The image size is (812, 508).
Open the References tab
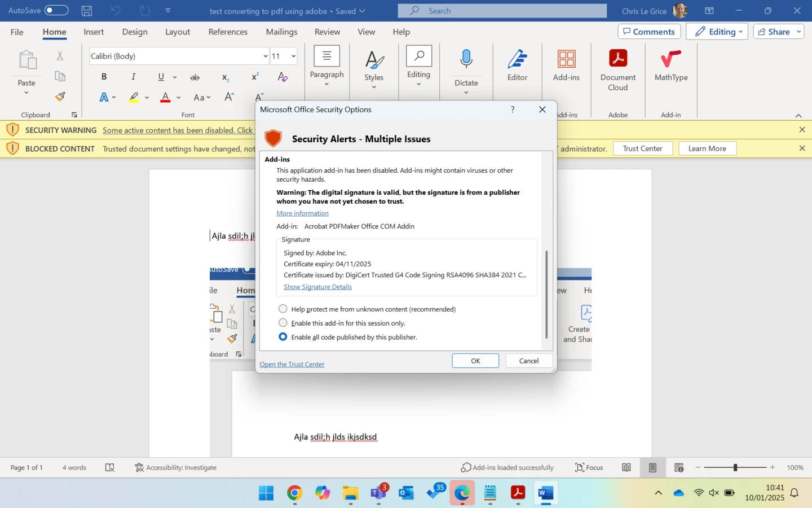[228, 32]
